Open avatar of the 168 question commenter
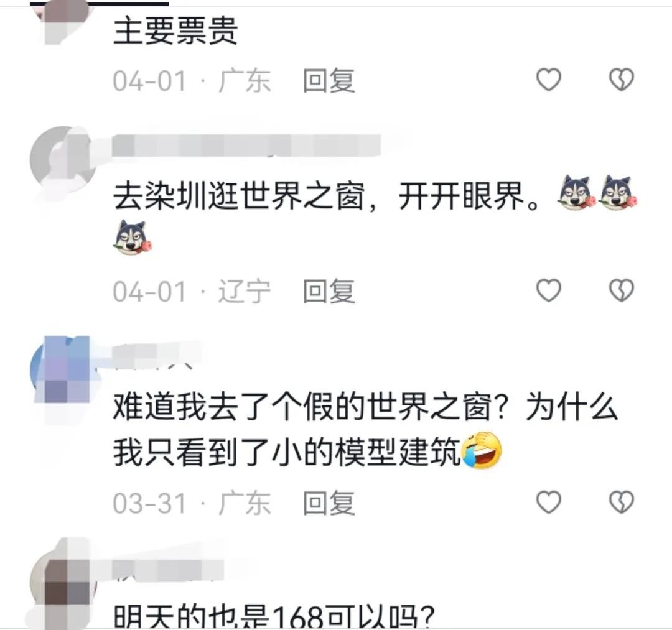The width and height of the screenshot is (672, 630). (63, 581)
